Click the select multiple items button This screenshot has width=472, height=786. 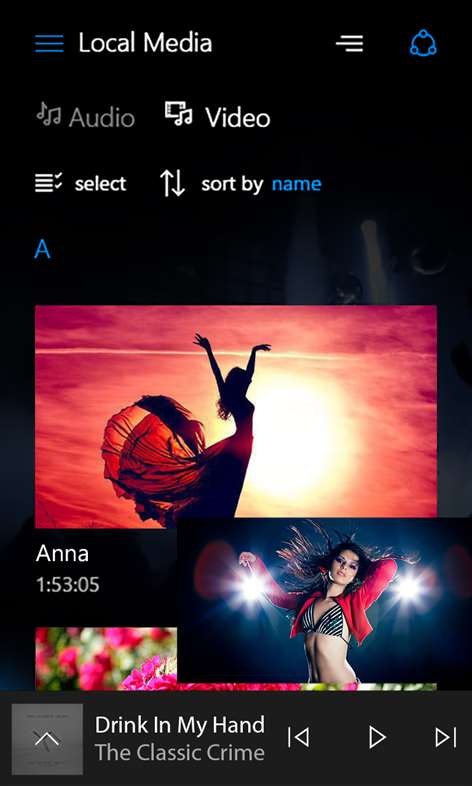(81, 183)
